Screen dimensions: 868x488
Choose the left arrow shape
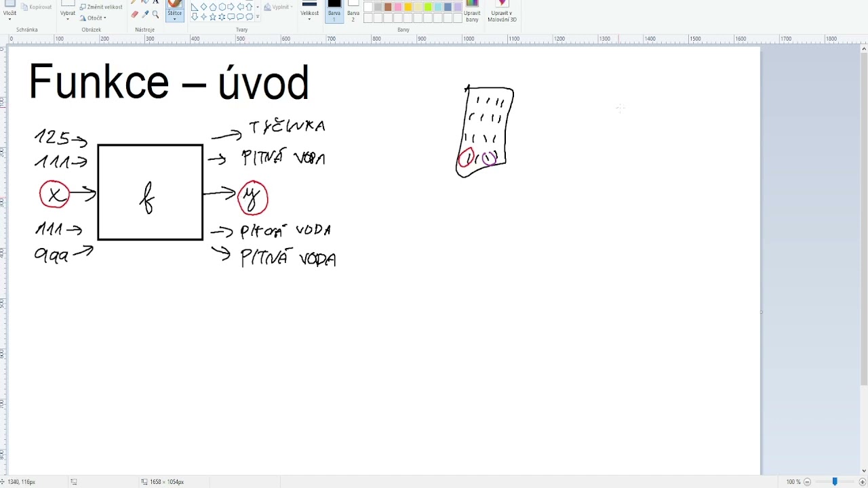pos(240,7)
